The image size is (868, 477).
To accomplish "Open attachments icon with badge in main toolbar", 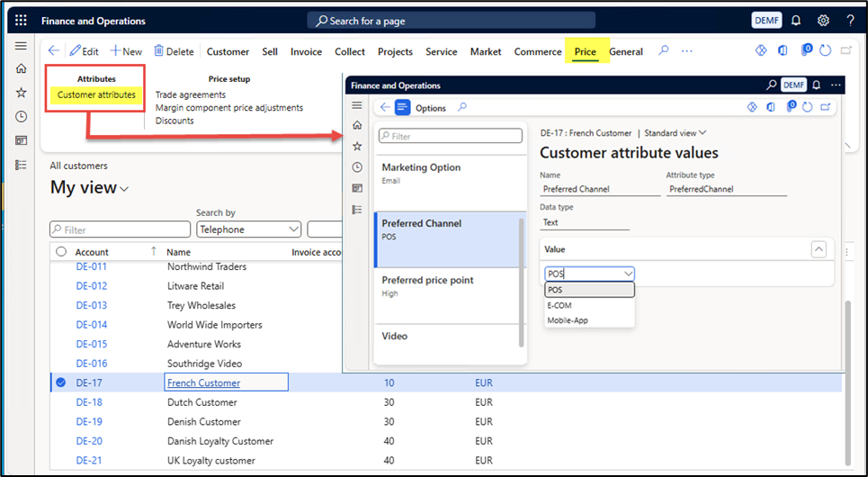I will point(806,49).
